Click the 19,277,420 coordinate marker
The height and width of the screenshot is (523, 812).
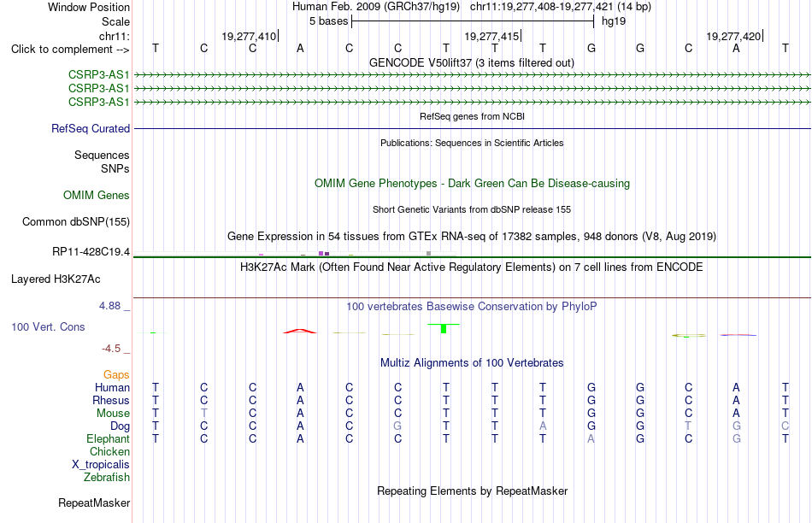pos(734,36)
